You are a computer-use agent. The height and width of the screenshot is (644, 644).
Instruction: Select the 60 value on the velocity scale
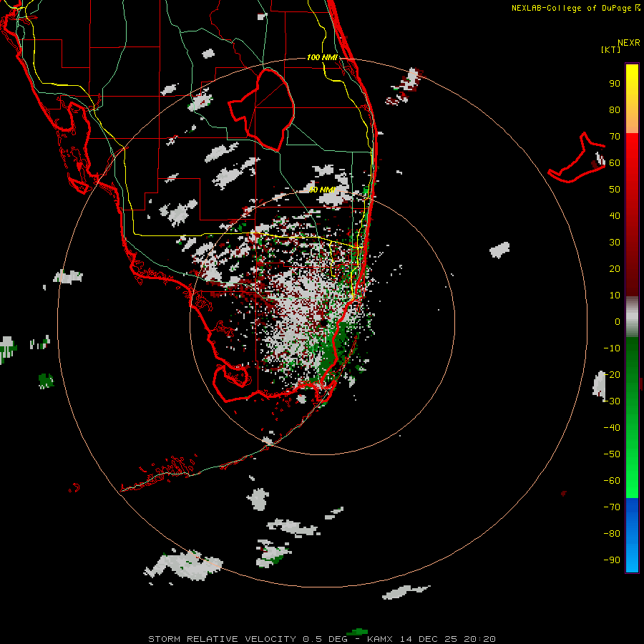(615, 162)
